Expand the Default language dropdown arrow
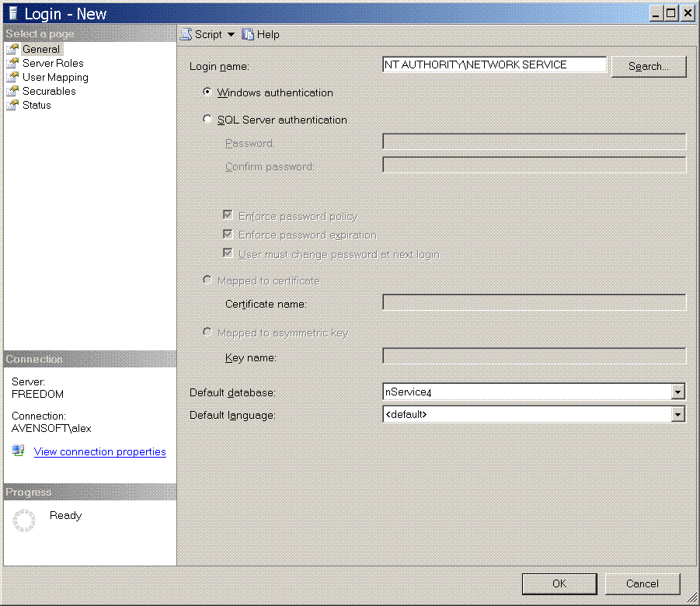The image size is (700, 606). point(677,414)
